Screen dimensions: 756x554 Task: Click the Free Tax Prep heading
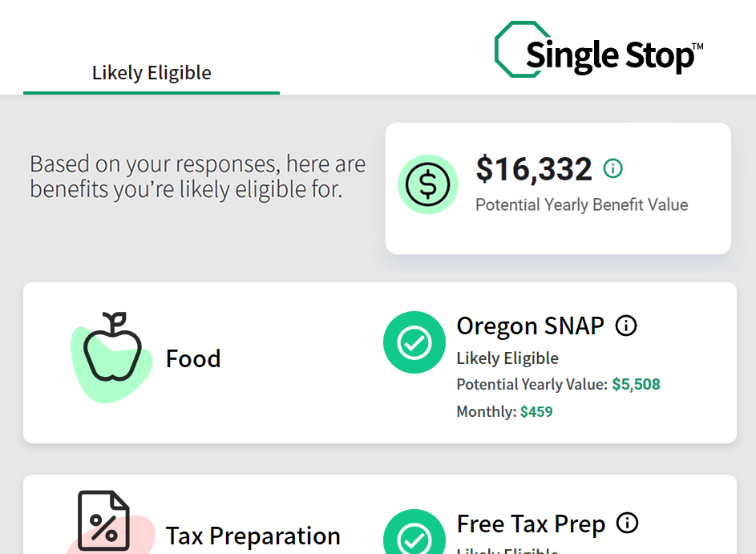(x=530, y=524)
